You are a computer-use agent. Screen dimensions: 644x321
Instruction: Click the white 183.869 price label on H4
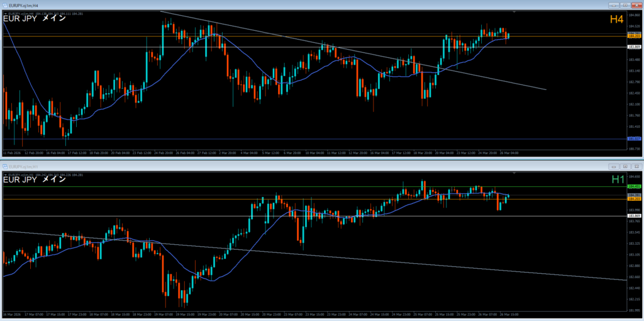coord(634,47)
